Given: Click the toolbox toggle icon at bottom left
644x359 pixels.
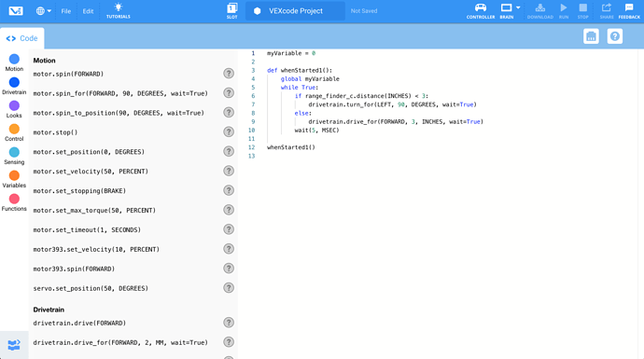Looking at the screenshot, I should [14, 345].
